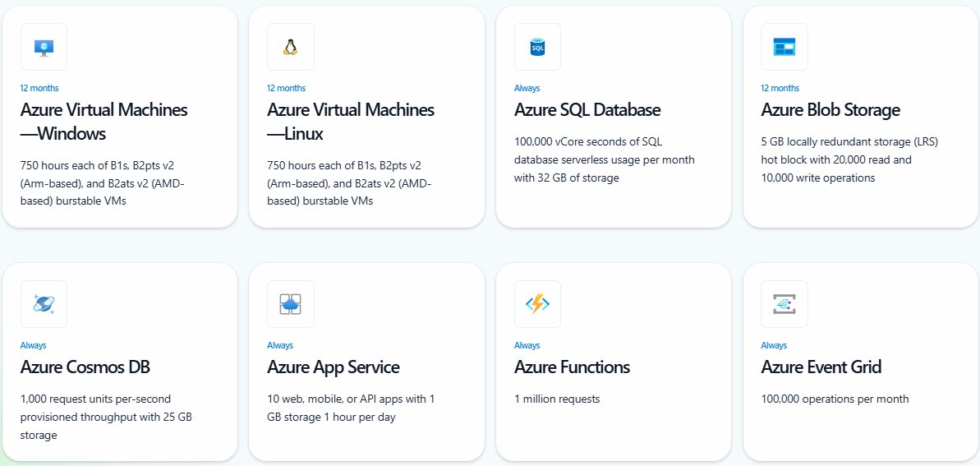Click the Azure Functions lightning bolt icon
Viewport: 980px width, 466px height.
pos(537,304)
